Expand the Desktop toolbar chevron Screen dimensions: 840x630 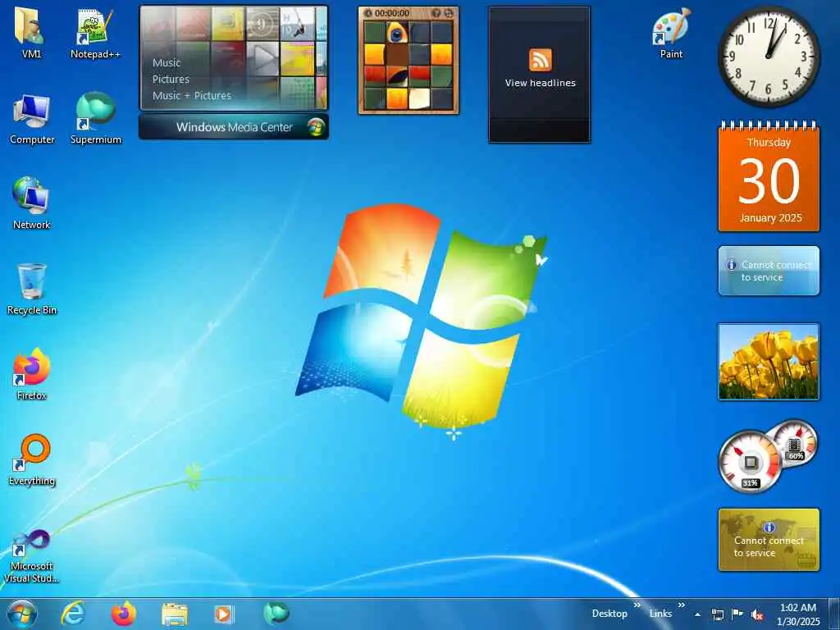(x=637, y=605)
